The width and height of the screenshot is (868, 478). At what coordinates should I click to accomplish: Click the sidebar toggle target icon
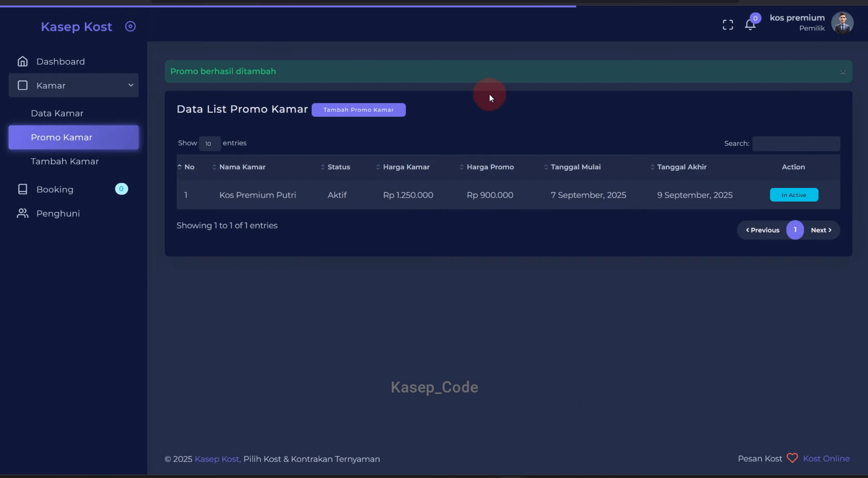(x=130, y=26)
